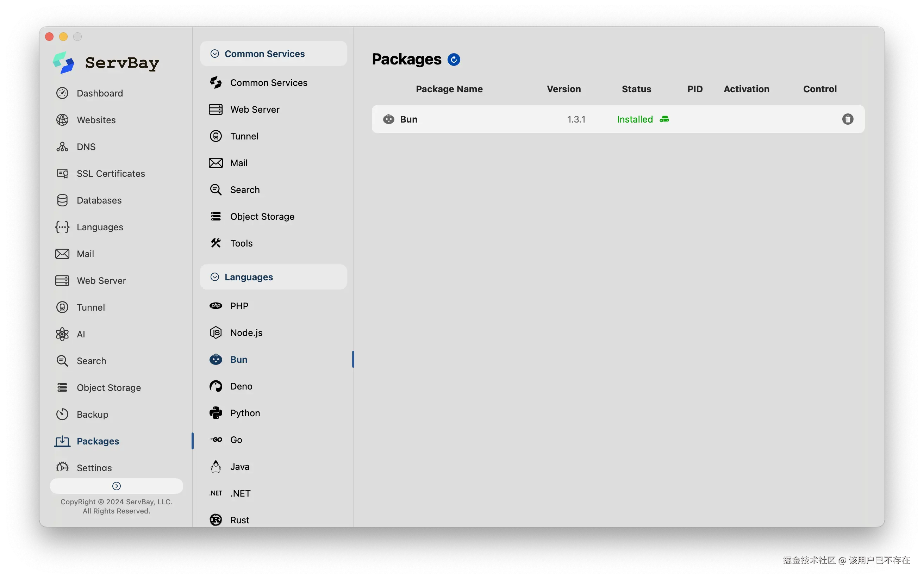Open the Backup section in sidebar

tap(92, 414)
